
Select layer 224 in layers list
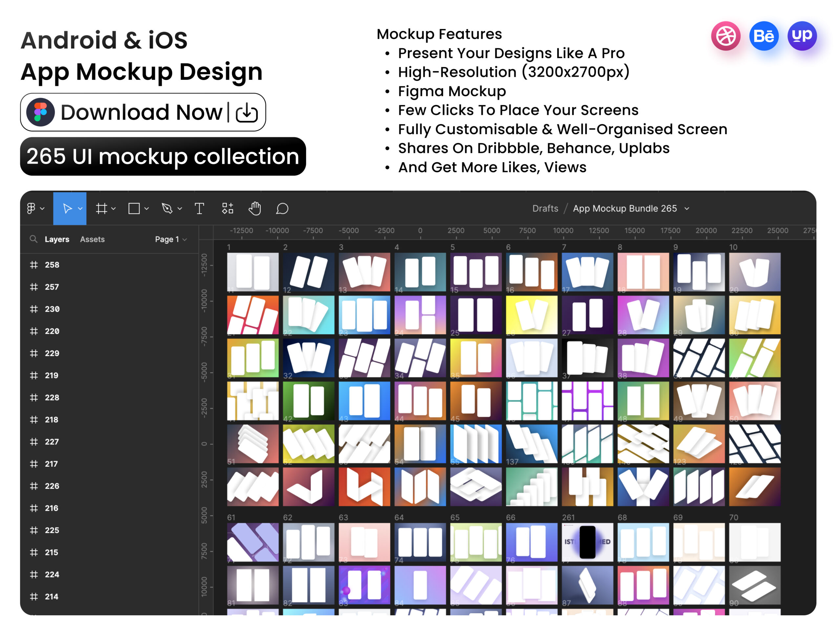click(109, 575)
